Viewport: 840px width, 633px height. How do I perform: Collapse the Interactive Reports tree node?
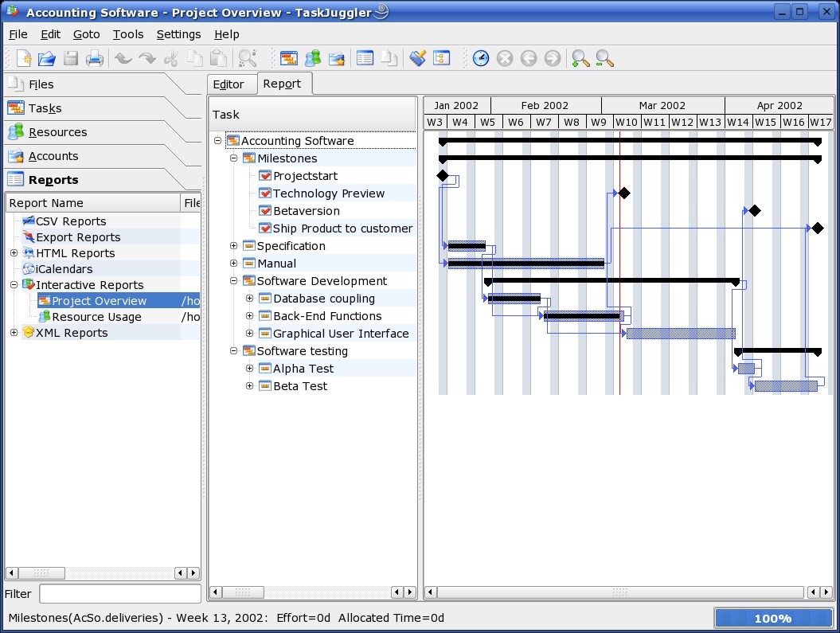pyautogui.click(x=14, y=285)
